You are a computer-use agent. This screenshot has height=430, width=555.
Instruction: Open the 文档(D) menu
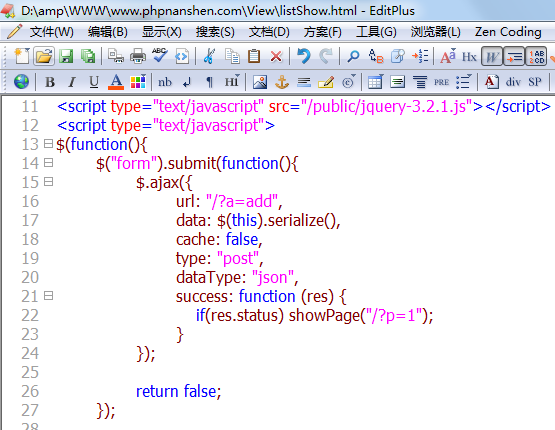point(269,32)
